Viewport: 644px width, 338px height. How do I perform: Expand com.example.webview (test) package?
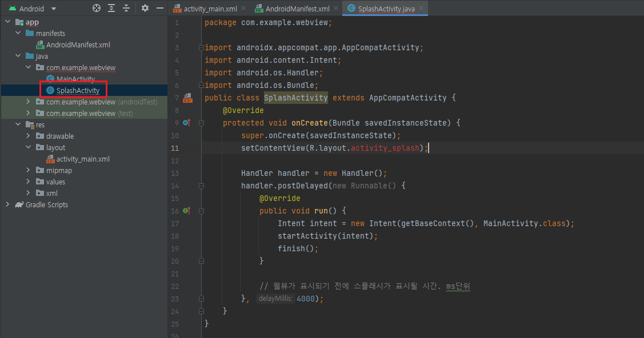pyautogui.click(x=29, y=113)
